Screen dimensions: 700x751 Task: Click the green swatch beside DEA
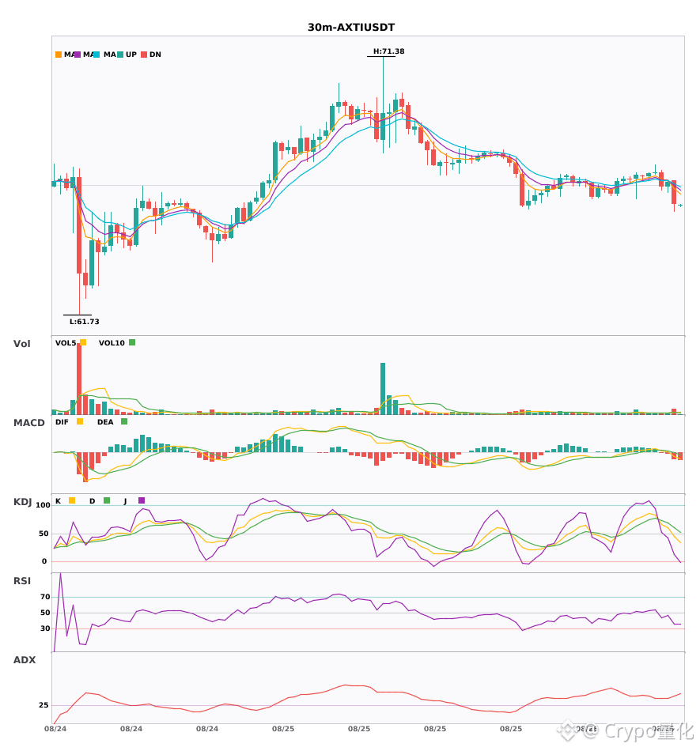(124, 421)
